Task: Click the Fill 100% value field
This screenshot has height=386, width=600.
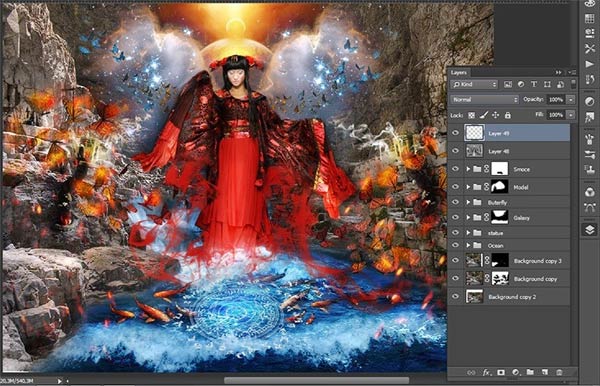Action: pos(556,115)
